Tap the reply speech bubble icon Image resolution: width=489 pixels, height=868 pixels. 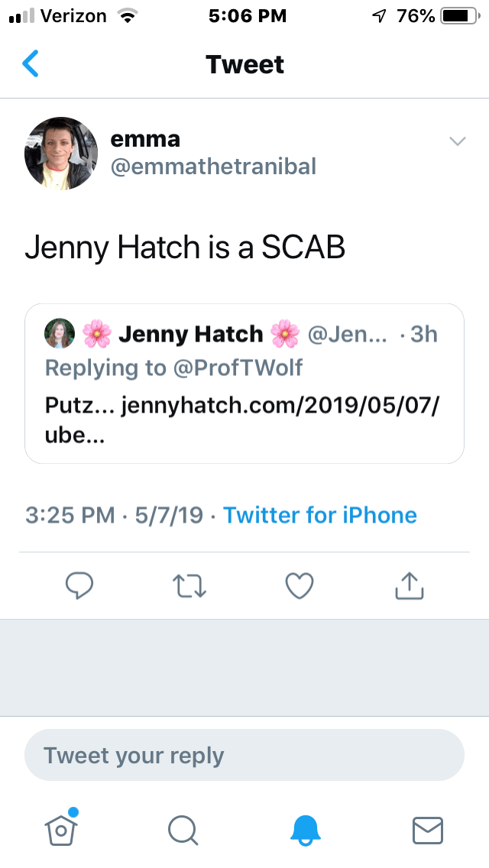coord(79,585)
